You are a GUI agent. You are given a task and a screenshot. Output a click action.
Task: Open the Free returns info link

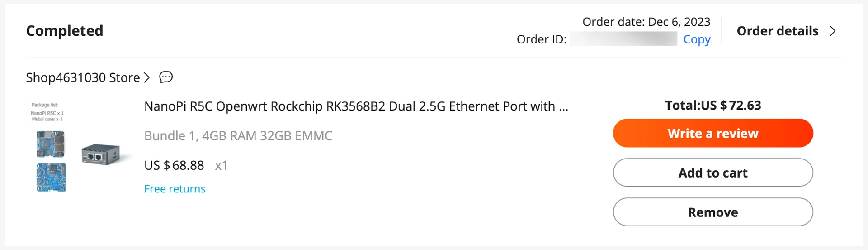[x=175, y=189]
